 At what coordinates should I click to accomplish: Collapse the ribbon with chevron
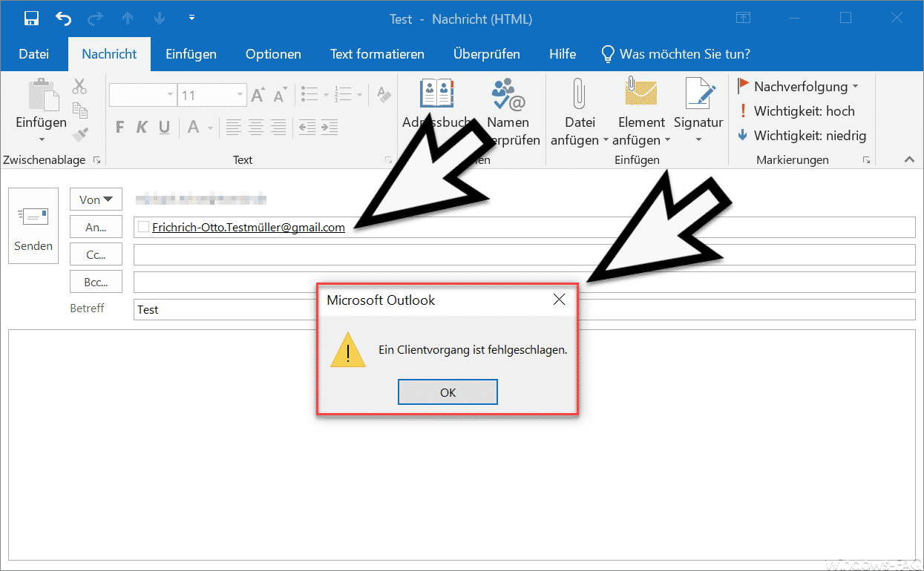point(909,159)
